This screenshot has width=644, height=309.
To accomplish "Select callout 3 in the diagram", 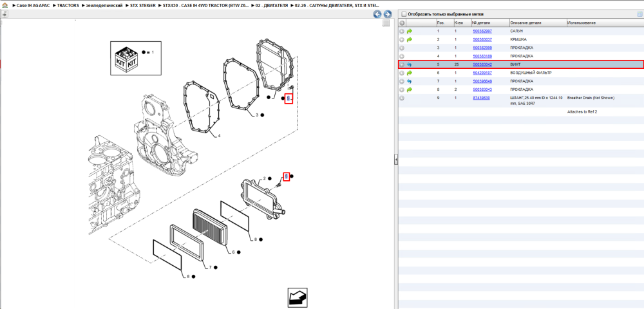I will (x=257, y=115).
